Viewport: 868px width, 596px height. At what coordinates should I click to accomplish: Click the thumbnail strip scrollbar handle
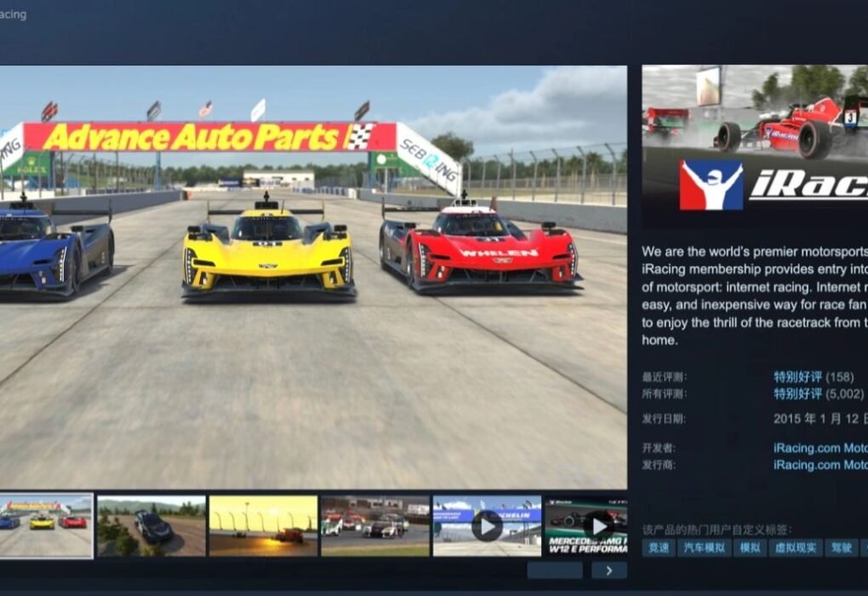pyautogui.click(x=555, y=570)
